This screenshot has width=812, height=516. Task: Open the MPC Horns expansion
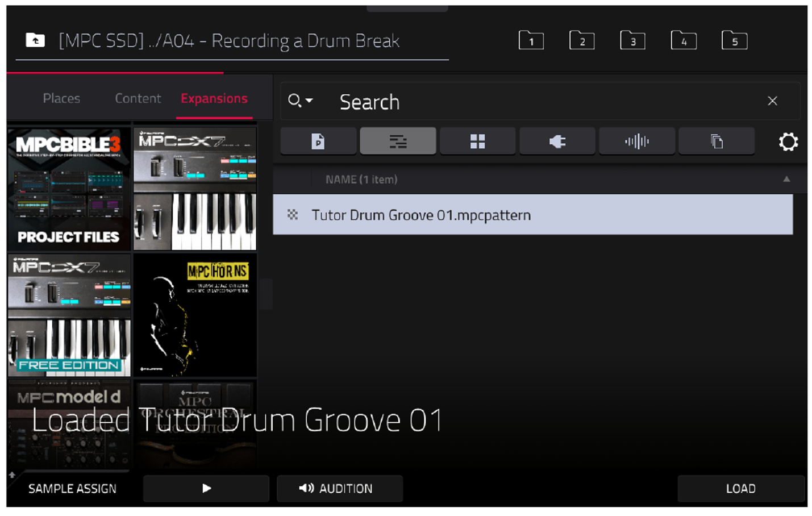pyautogui.click(x=195, y=315)
